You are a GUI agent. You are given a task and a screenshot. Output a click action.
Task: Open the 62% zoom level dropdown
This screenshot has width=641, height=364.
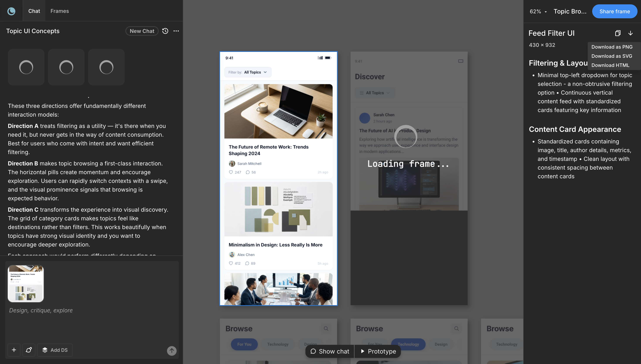pos(538,11)
